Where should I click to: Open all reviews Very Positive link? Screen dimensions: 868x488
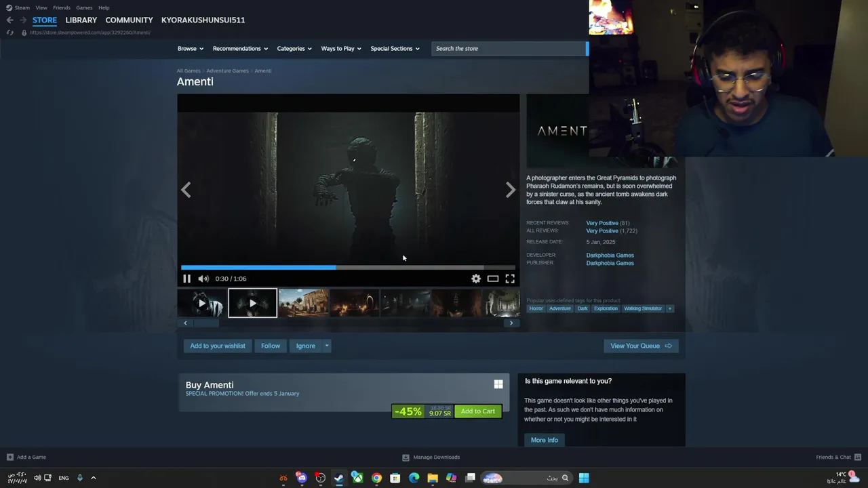602,231
